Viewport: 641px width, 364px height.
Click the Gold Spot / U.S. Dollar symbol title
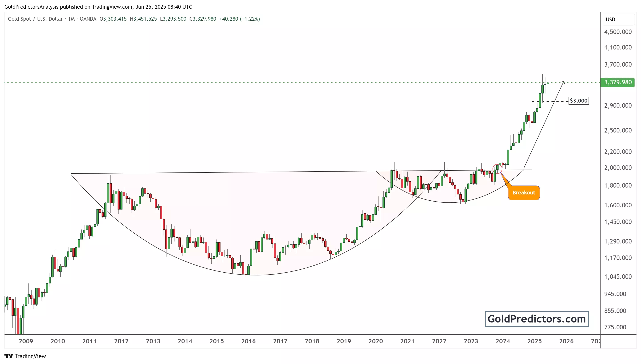pos(35,19)
